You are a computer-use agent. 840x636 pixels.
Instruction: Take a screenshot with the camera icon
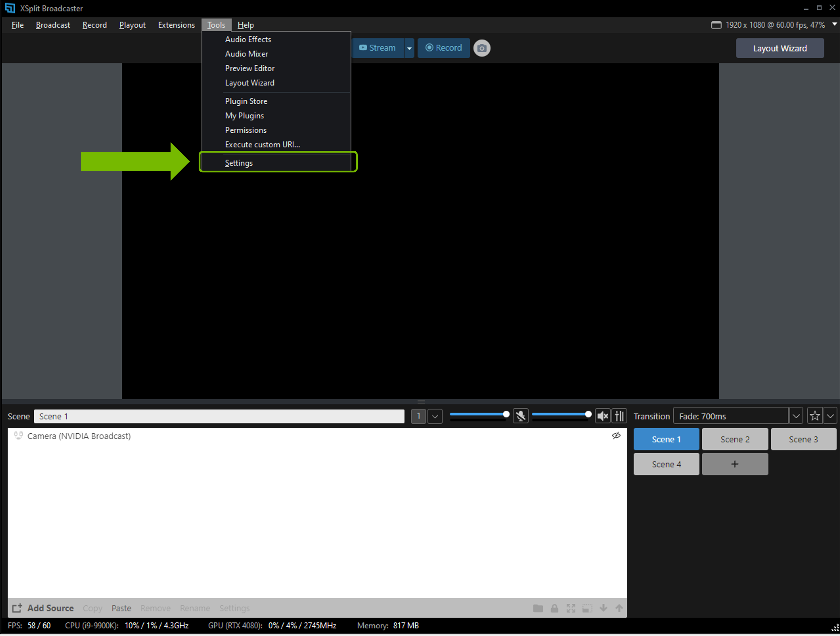481,48
